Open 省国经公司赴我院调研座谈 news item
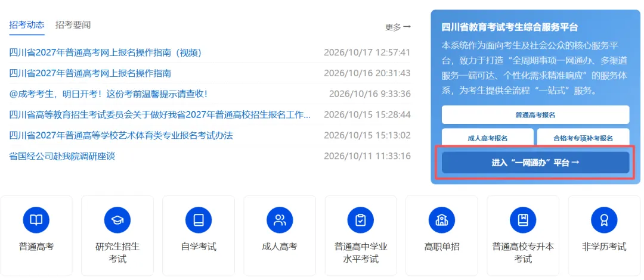This screenshot has width=644, height=280. point(62,156)
